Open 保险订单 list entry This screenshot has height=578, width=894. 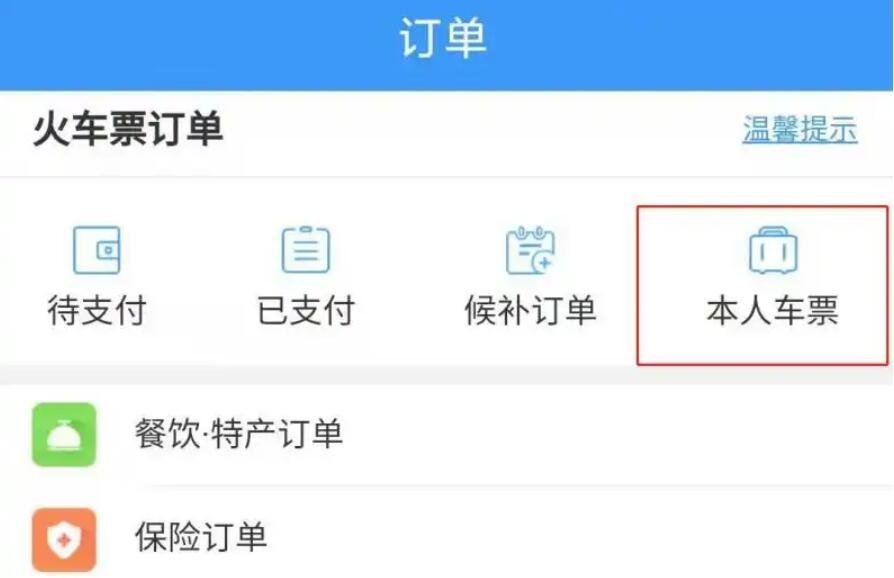(x=447, y=536)
